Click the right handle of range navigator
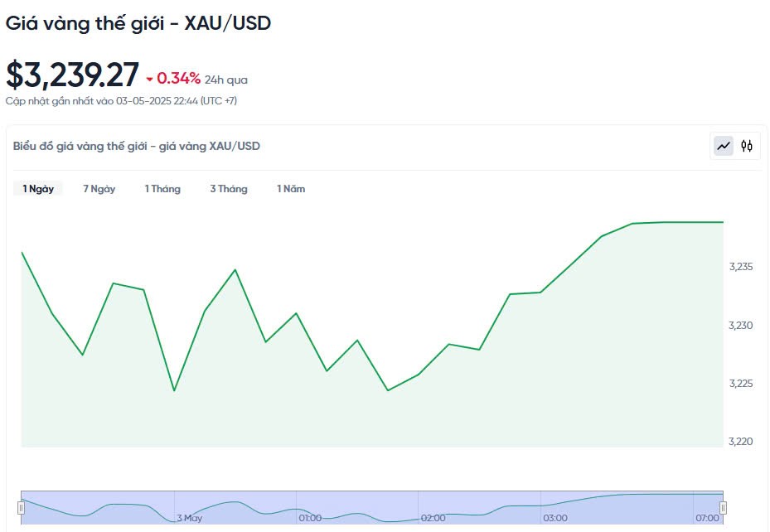Viewport: 770px width, 532px height. 723,507
